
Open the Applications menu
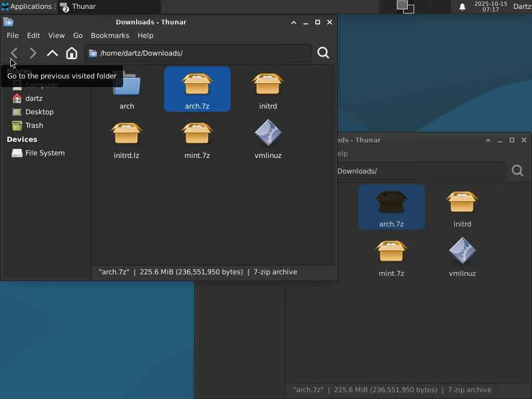28,6
